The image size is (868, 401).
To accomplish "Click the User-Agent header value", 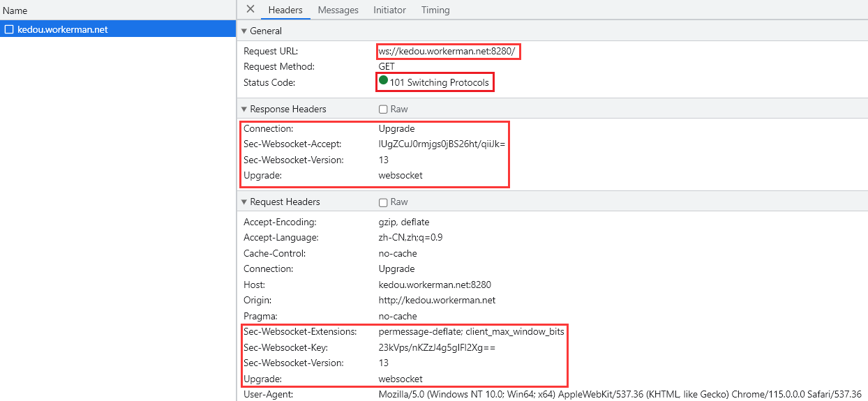I will tap(620, 395).
